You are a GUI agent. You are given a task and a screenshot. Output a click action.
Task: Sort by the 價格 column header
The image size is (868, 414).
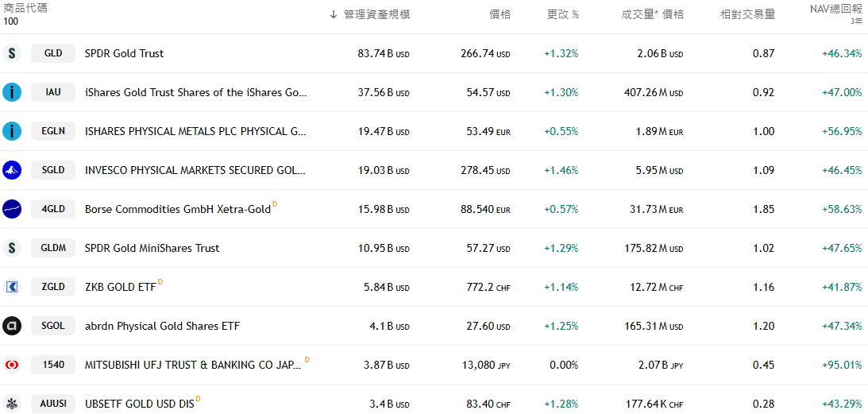(500, 15)
